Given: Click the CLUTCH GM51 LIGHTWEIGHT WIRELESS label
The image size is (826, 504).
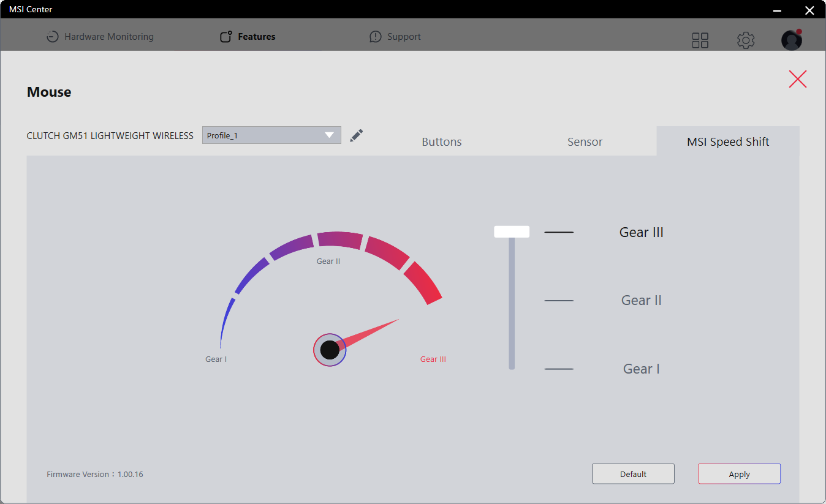Looking at the screenshot, I should (x=110, y=136).
